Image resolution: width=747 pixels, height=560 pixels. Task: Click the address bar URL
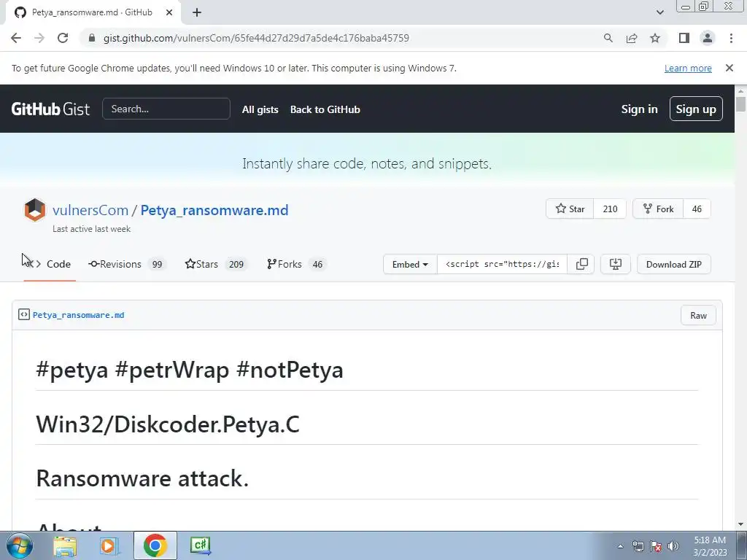tap(256, 38)
